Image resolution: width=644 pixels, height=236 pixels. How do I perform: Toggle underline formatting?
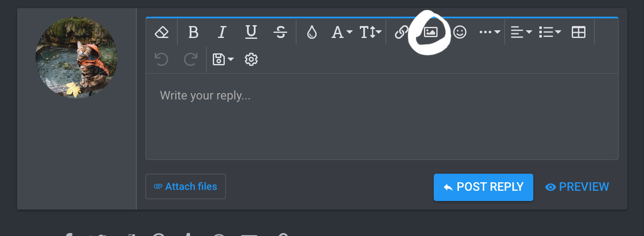251,32
